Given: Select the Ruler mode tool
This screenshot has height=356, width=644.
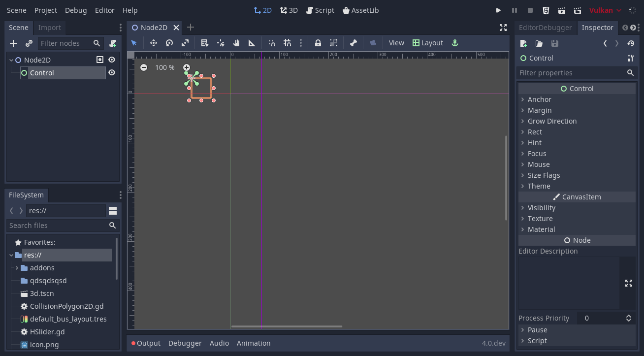Looking at the screenshot, I should [252, 43].
